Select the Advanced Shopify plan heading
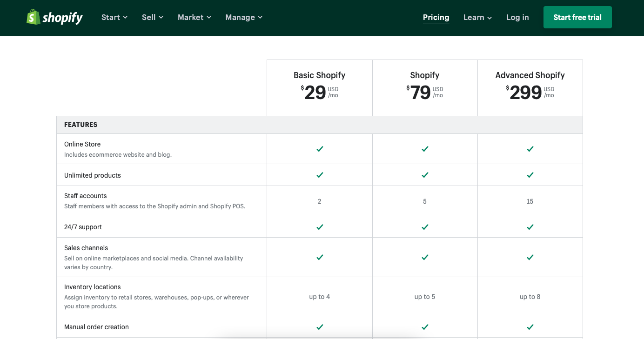The height and width of the screenshot is (339, 644). [x=530, y=75]
